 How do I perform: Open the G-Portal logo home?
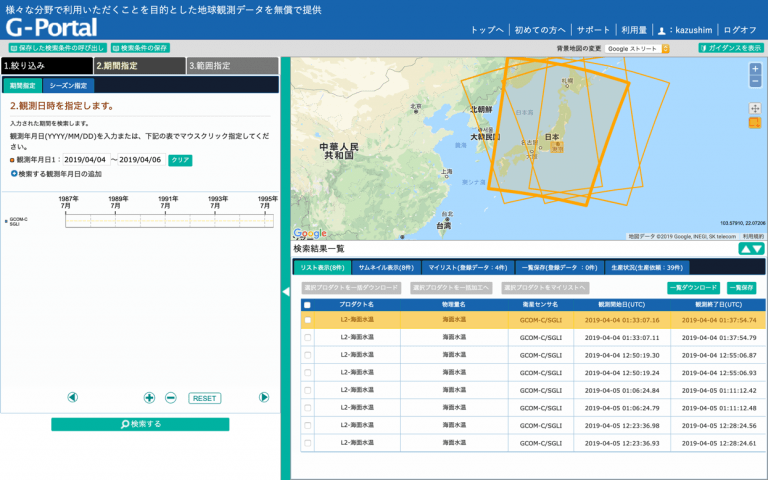tap(51, 27)
